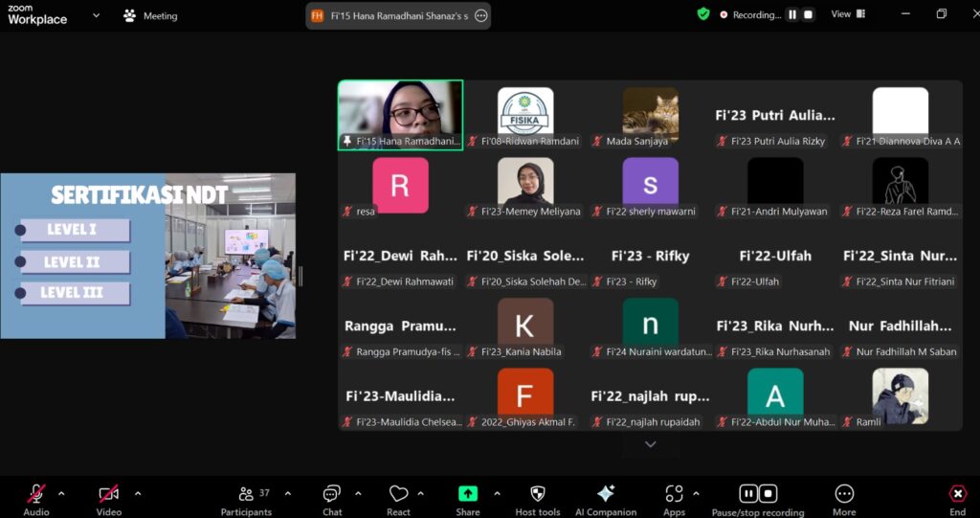Click the green Share screen icon
This screenshot has height=518, width=980.
click(x=468, y=494)
